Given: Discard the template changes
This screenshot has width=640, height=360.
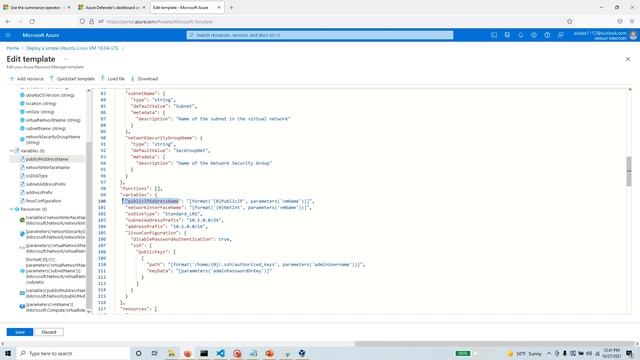Looking at the screenshot, I should click(x=49, y=332).
